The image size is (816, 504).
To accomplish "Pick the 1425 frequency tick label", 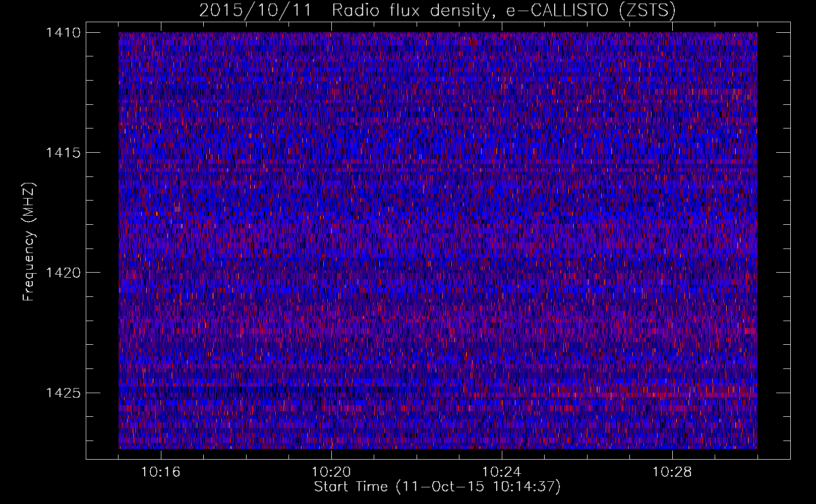I will [x=63, y=393].
